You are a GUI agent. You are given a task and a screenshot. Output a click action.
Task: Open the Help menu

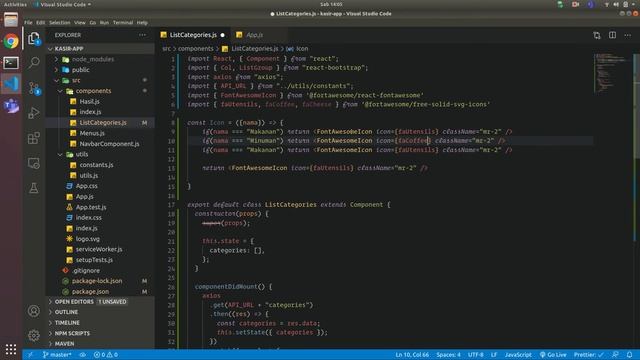pyautogui.click(x=142, y=23)
